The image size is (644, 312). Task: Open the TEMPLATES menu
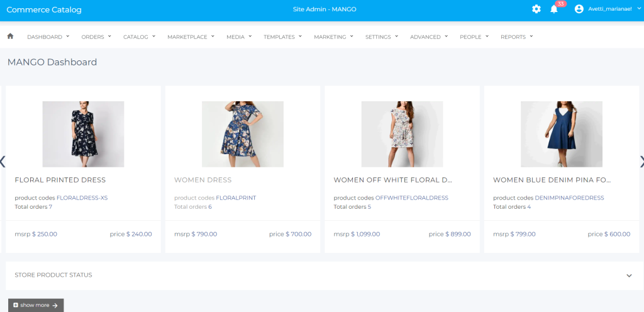pyautogui.click(x=282, y=37)
